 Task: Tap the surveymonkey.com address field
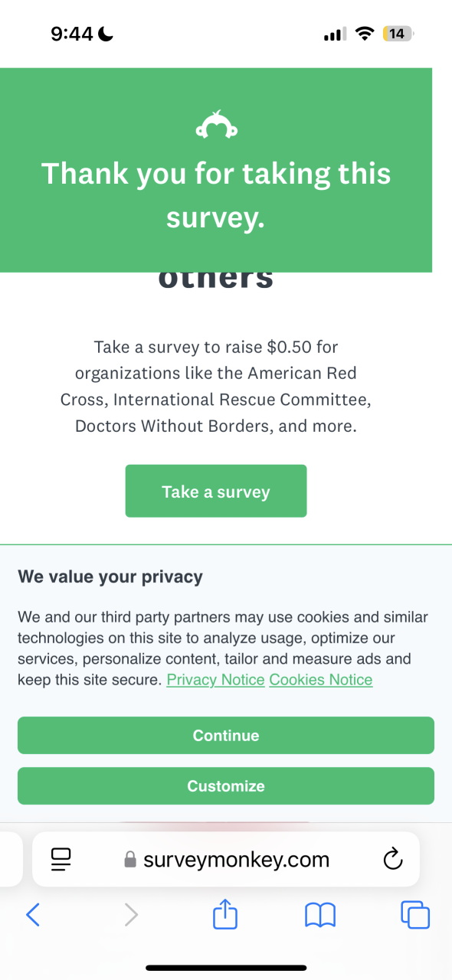[x=226, y=859]
